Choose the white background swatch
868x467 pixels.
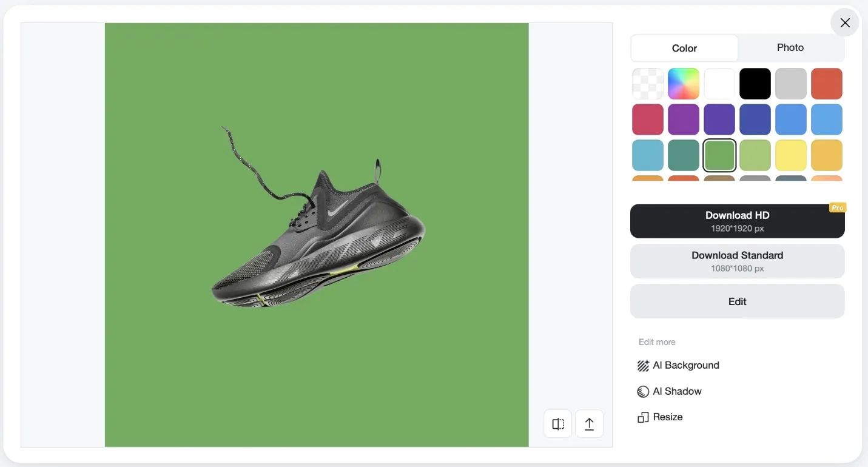(719, 84)
